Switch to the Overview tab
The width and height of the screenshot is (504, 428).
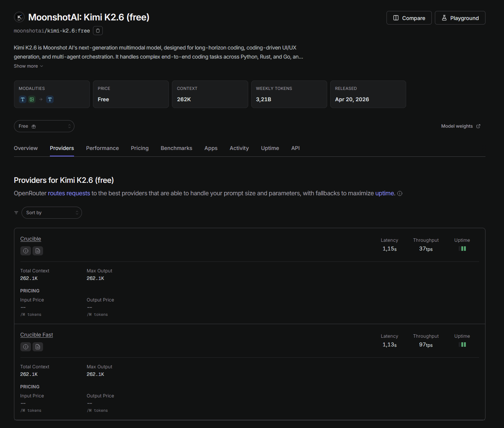click(26, 148)
